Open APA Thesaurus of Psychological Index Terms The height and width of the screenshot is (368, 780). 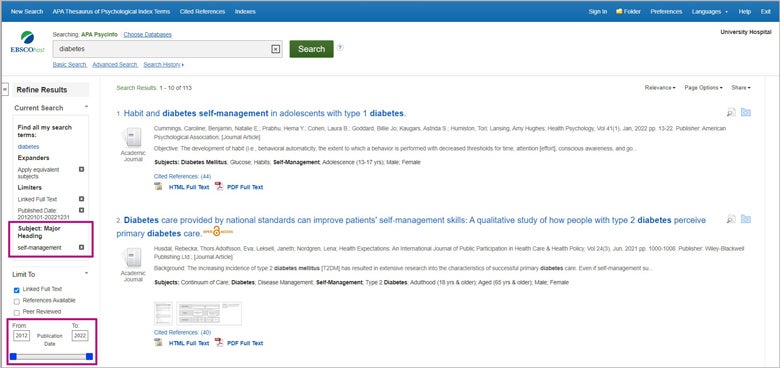click(x=111, y=11)
